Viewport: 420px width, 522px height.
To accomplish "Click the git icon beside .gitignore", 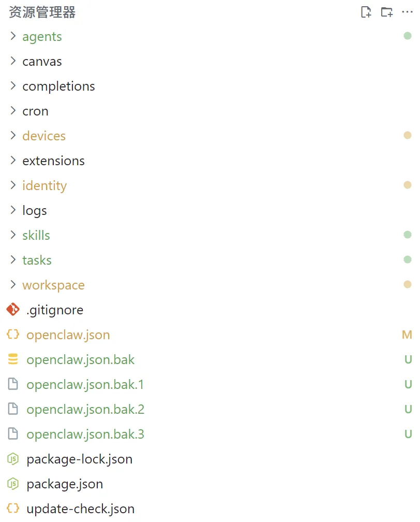I will (x=13, y=310).
